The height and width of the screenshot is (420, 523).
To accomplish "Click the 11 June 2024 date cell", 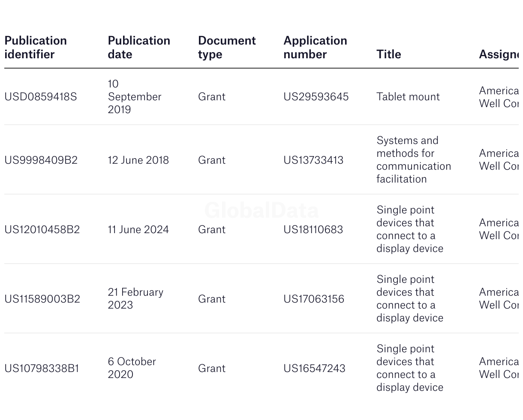I will pos(138,230).
